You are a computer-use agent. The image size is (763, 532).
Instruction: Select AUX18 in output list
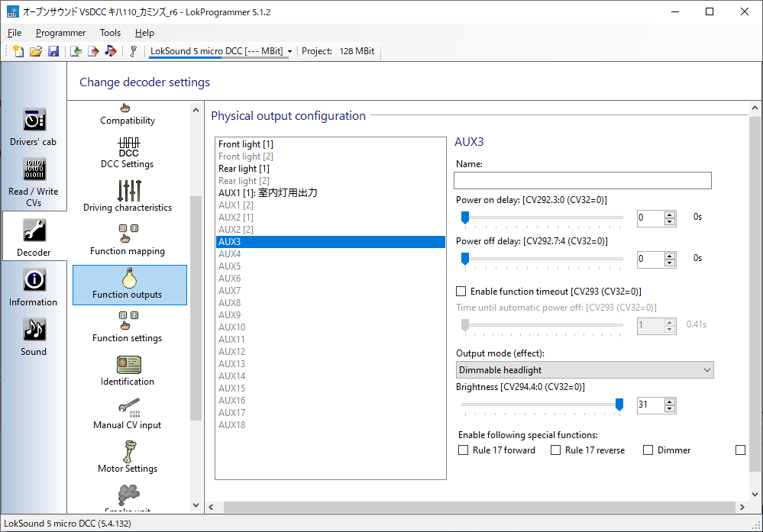(x=331, y=425)
